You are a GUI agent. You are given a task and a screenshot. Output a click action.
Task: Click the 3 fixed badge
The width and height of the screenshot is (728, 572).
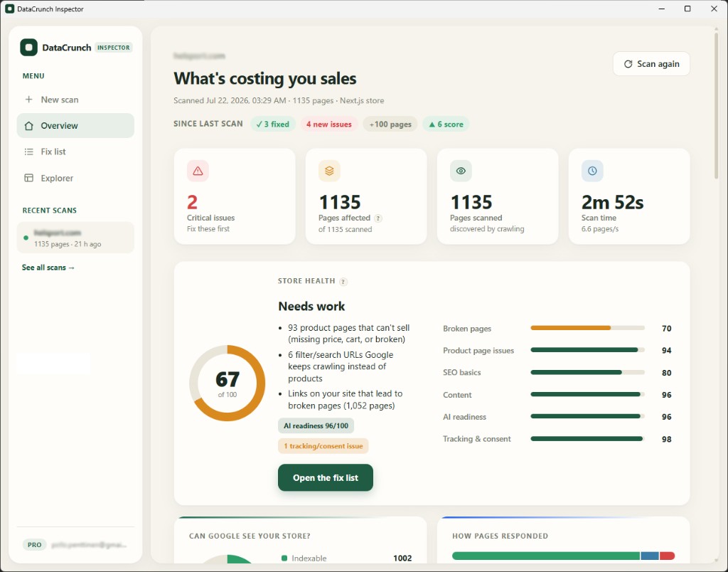[x=272, y=124]
